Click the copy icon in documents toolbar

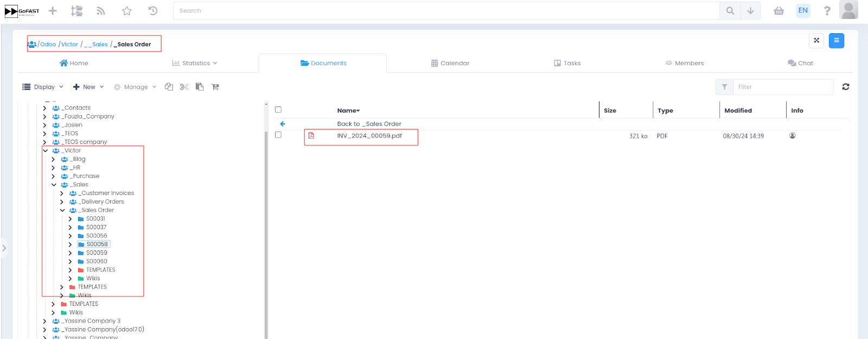(x=169, y=87)
